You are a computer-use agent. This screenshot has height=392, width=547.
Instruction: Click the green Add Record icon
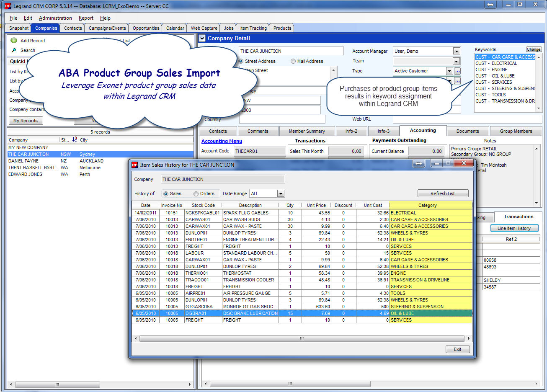(14, 41)
